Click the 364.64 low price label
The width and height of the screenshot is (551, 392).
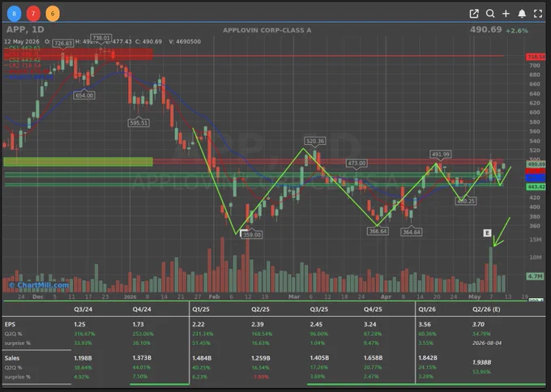click(411, 232)
